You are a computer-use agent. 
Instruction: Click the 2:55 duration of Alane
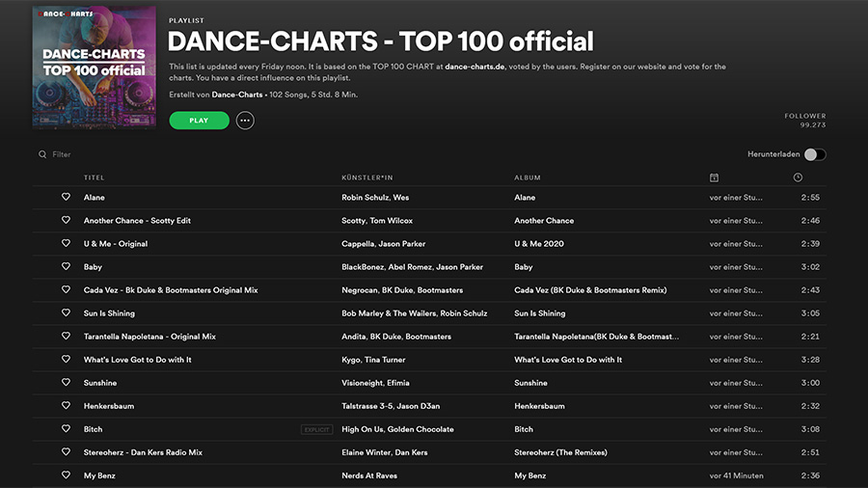coord(810,198)
